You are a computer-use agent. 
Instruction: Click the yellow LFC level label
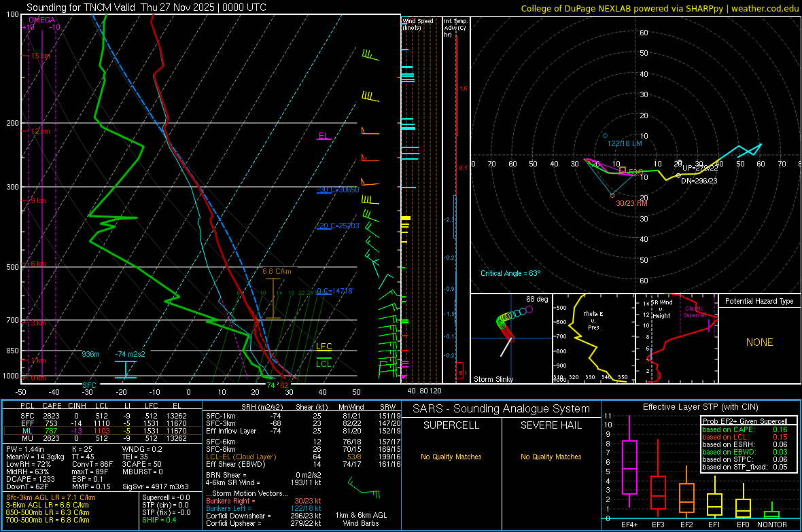coord(324,347)
